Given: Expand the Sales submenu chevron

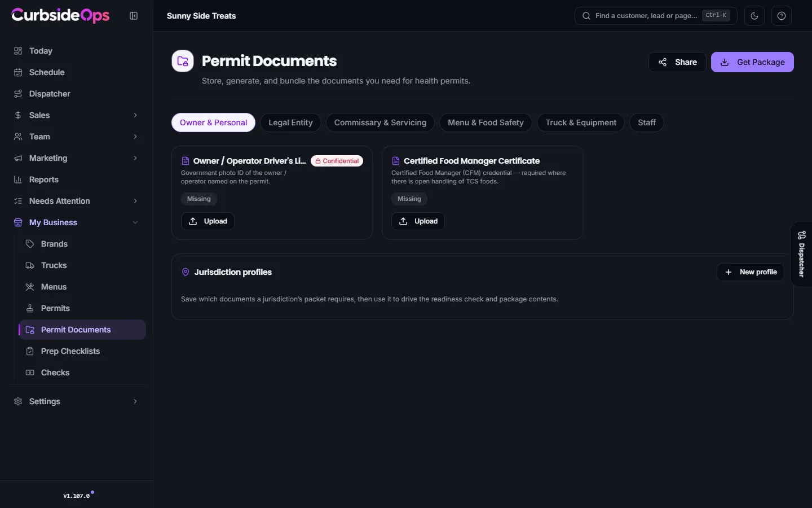Looking at the screenshot, I should pyautogui.click(x=135, y=115).
